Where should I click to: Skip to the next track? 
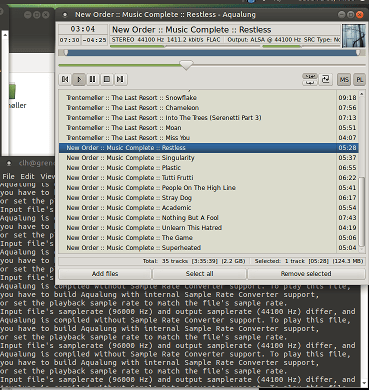120,79
